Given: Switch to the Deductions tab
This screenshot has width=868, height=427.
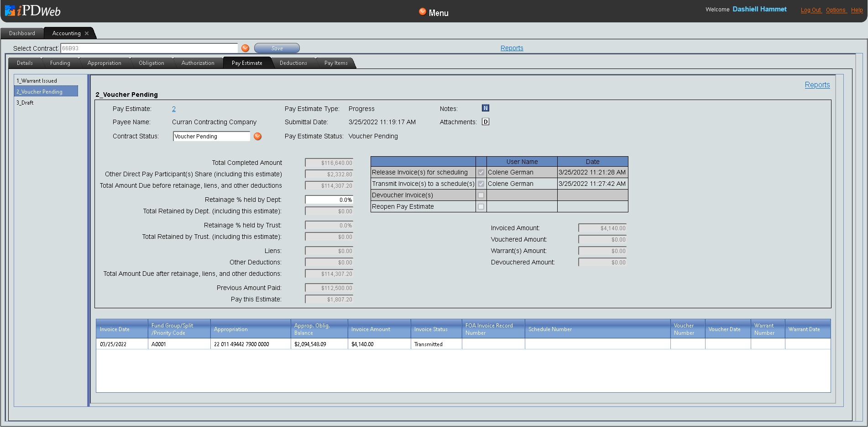Looking at the screenshot, I should [x=293, y=63].
